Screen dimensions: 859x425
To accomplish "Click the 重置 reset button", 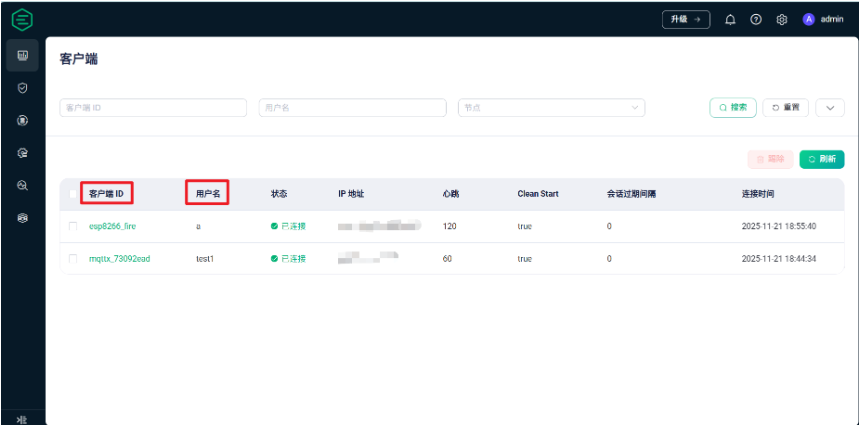I will click(x=786, y=107).
